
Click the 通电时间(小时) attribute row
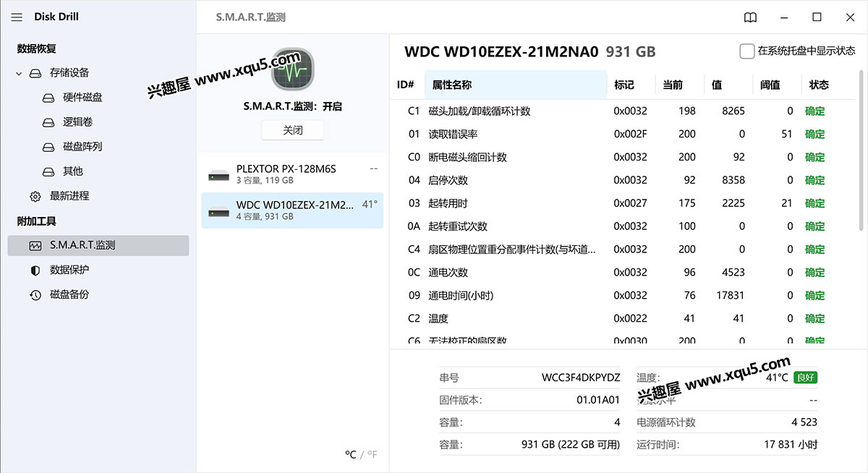point(622,296)
